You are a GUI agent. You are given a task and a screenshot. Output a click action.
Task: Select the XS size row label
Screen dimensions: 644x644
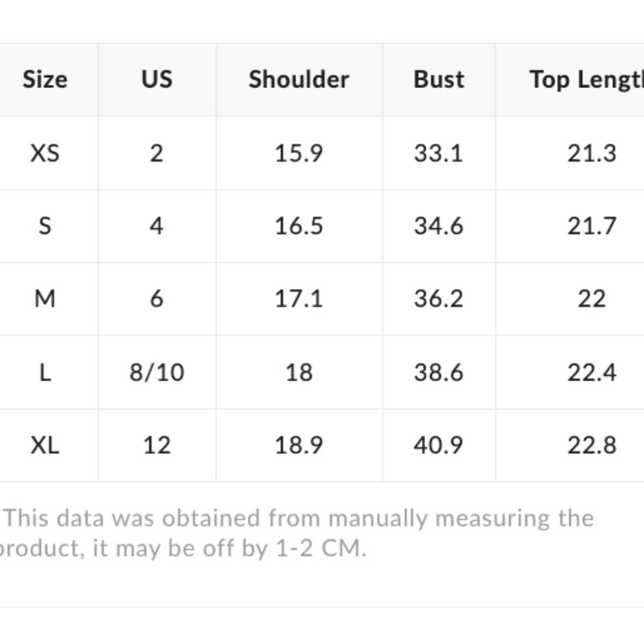pyautogui.click(x=44, y=153)
